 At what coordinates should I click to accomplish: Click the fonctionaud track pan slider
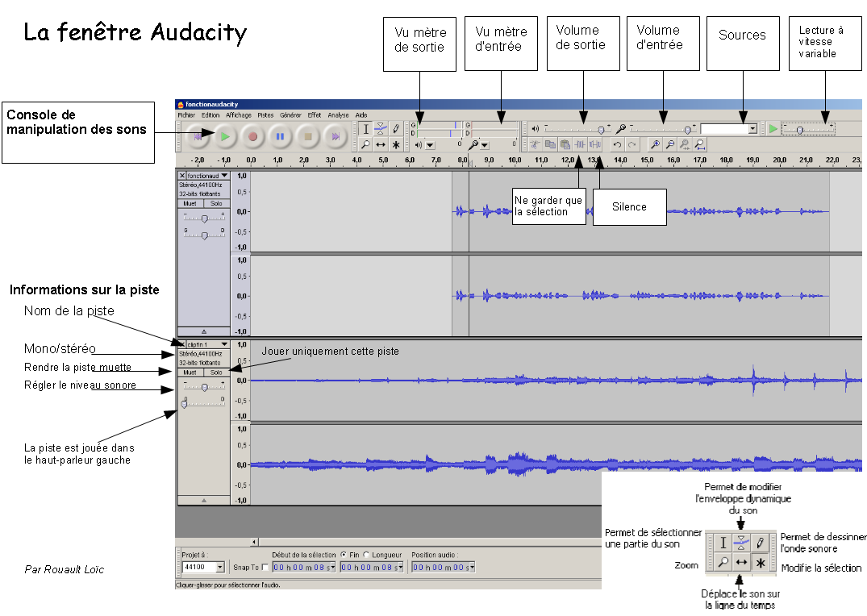pyautogui.click(x=204, y=235)
